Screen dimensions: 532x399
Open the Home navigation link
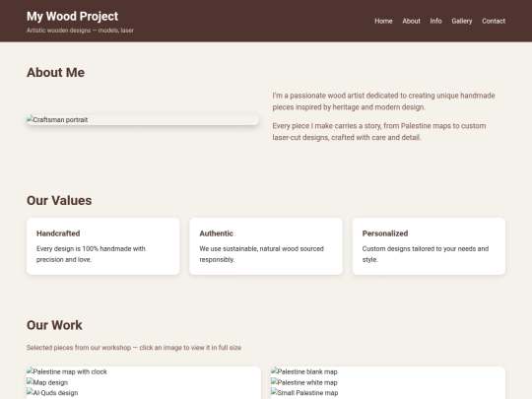point(383,21)
